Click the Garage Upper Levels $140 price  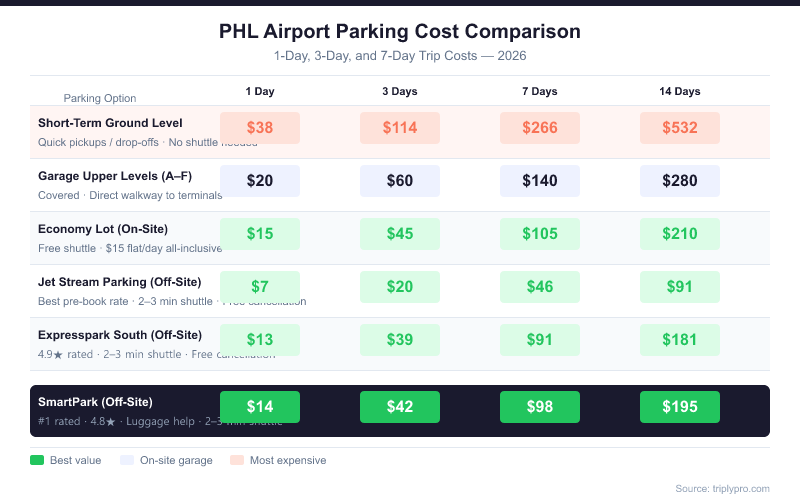[x=540, y=181]
